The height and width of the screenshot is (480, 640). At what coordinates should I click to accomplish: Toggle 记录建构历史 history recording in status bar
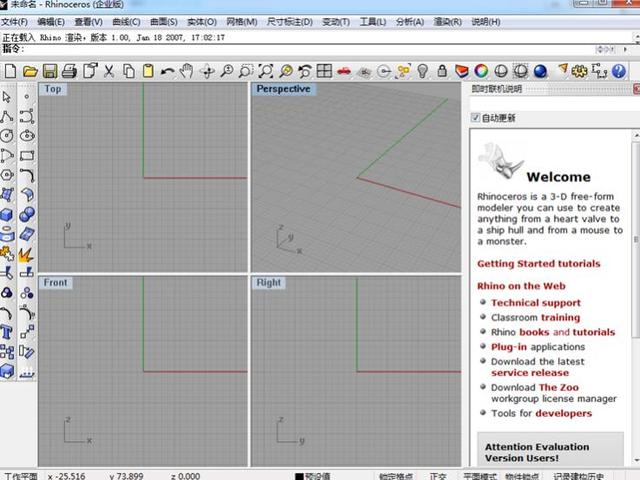point(578,476)
